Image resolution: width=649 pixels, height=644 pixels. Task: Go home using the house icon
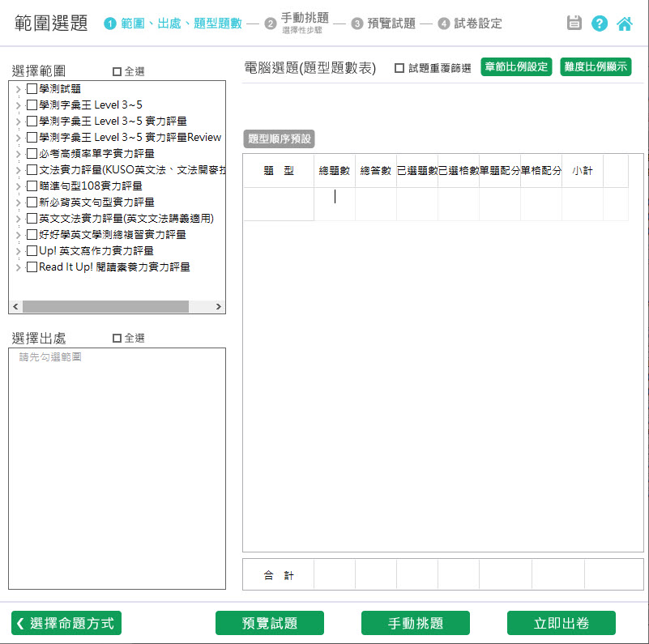tap(625, 23)
